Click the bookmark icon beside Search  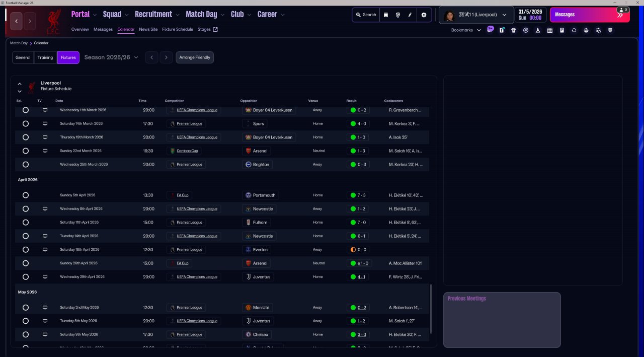[386, 15]
